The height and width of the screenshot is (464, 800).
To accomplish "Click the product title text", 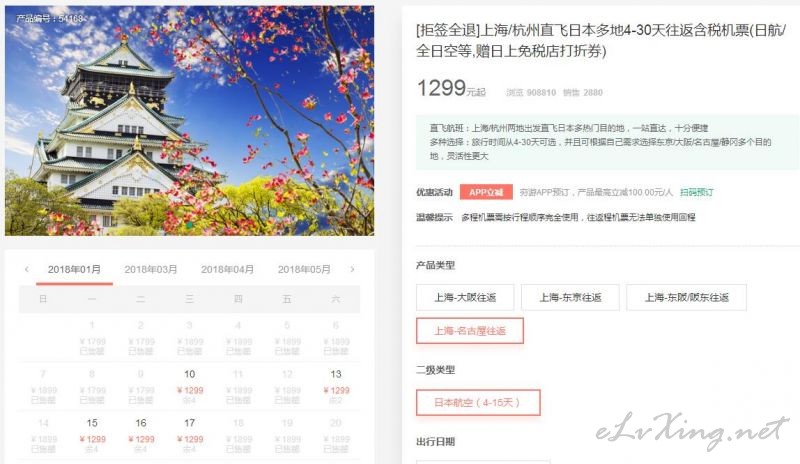I will pos(601,40).
